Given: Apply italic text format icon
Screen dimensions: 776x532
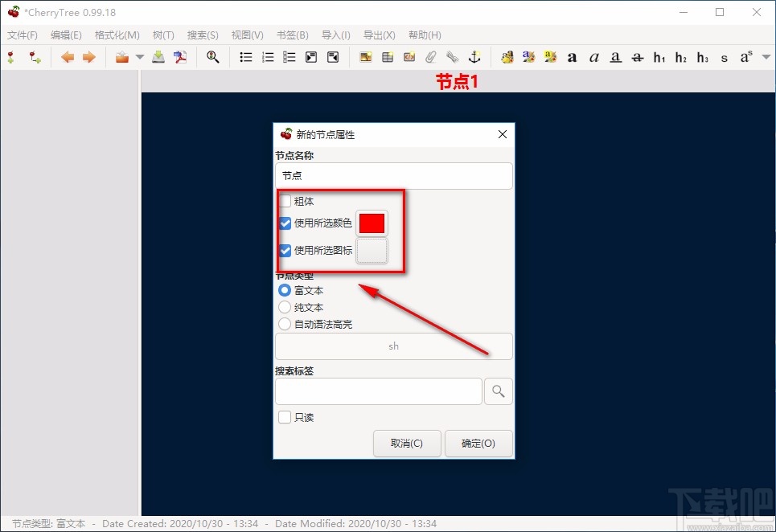Looking at the screenshot, I should coord(594,57).
